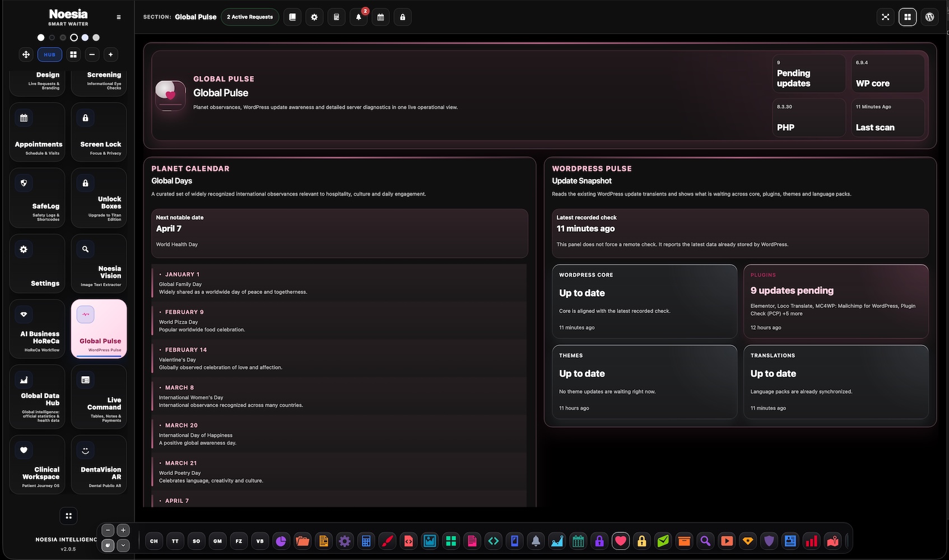Expand the dock chevron-down button
This screenshot has height=560, width=949.
[x=123, y=545]
